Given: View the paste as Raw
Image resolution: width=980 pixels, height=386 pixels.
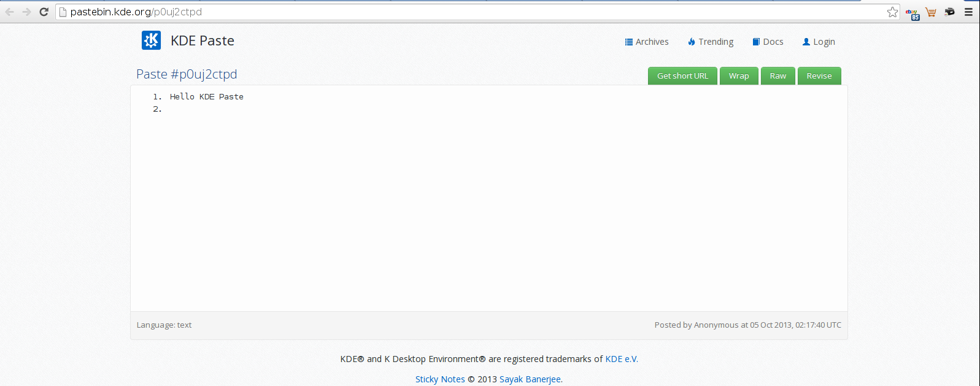Looking at the screenshot, I should click(778, 76).
